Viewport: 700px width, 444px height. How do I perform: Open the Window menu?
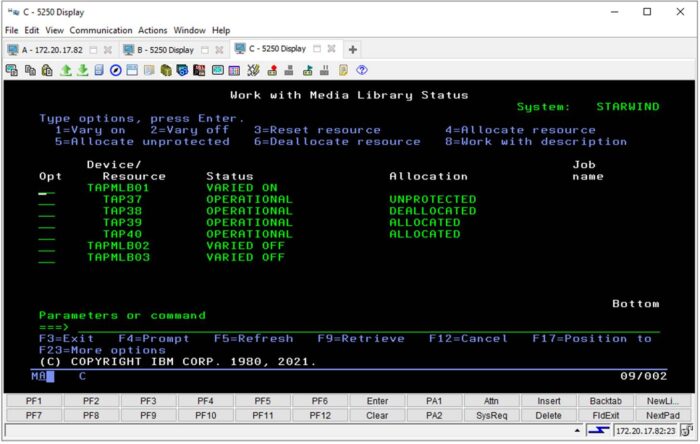click(x=189, y=30)
